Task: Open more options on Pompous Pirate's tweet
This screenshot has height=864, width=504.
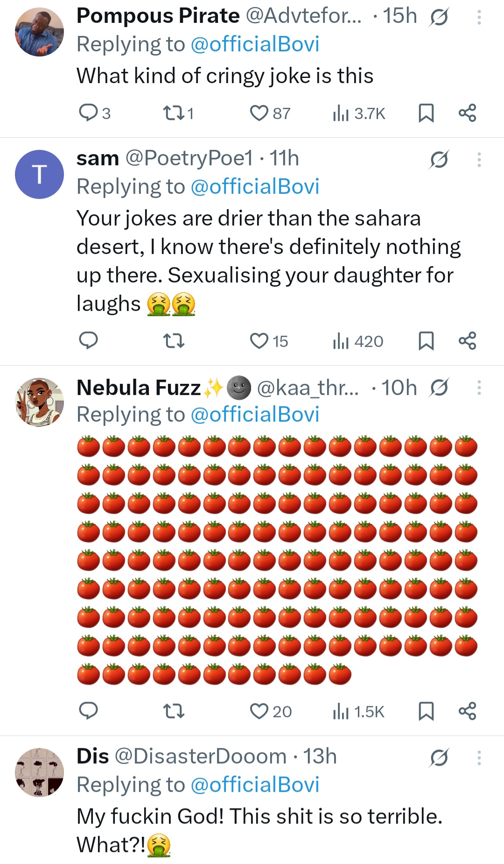Action: tap(479, 18)
